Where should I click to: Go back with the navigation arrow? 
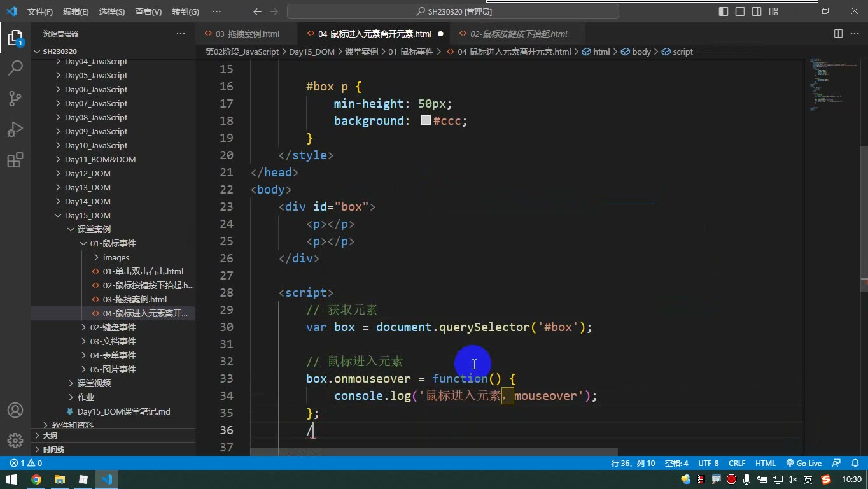click(257, 11)
